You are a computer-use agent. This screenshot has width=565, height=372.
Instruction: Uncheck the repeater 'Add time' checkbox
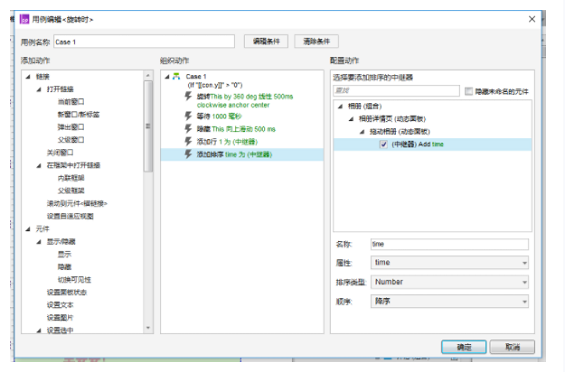[383, 145]
